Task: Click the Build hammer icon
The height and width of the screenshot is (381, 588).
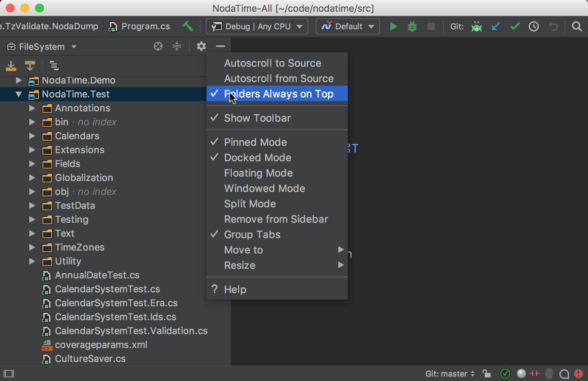Action: (188, 26)
